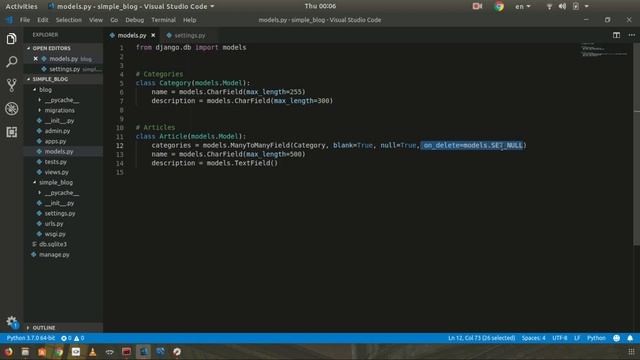Click the errors count in status bar

(66, 338)
